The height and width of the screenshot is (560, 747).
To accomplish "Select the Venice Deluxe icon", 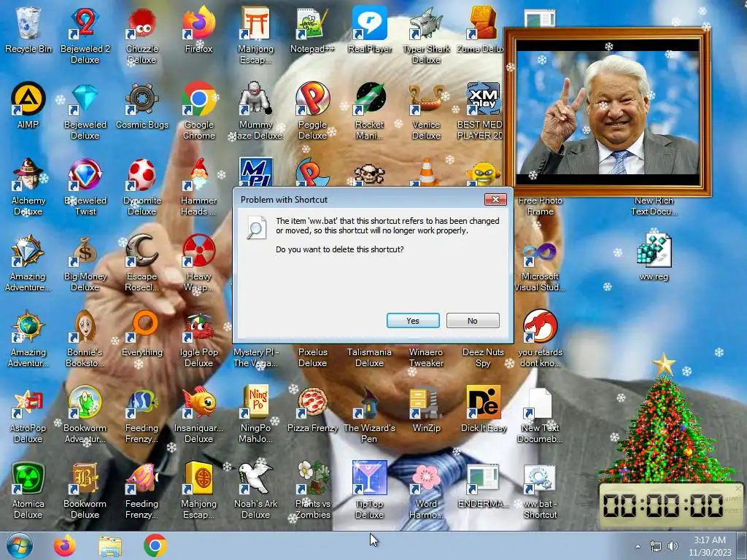I will click(x=426, y=111).
